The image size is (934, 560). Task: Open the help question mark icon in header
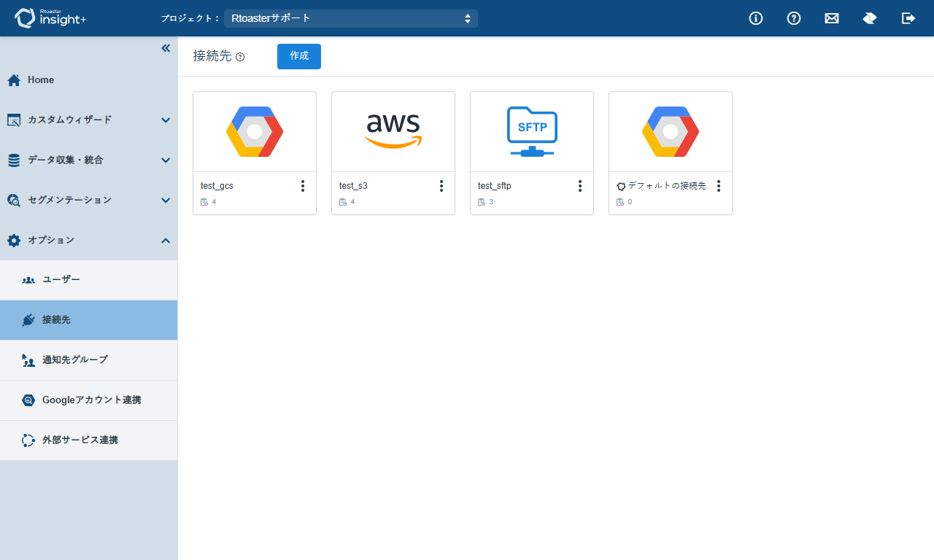[794, 18]
